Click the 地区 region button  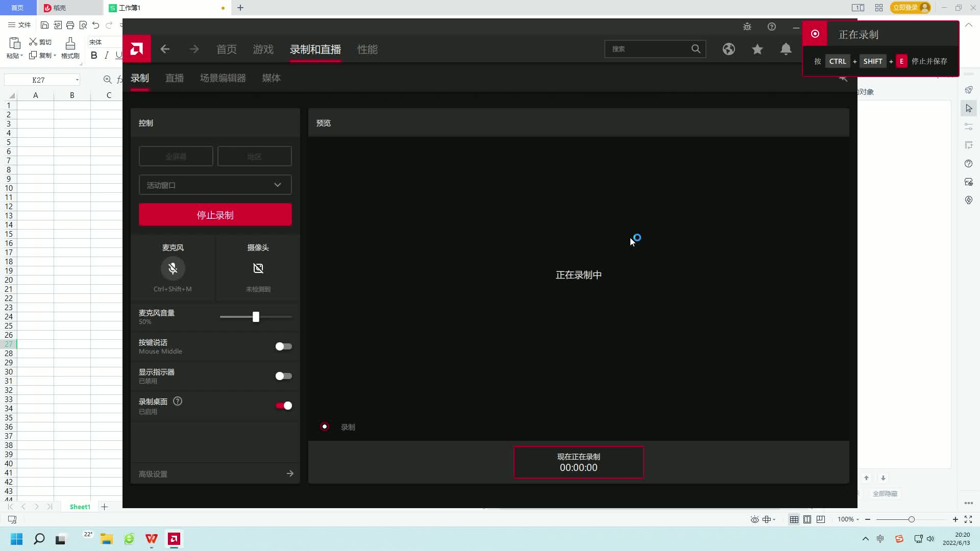point(255,156)
